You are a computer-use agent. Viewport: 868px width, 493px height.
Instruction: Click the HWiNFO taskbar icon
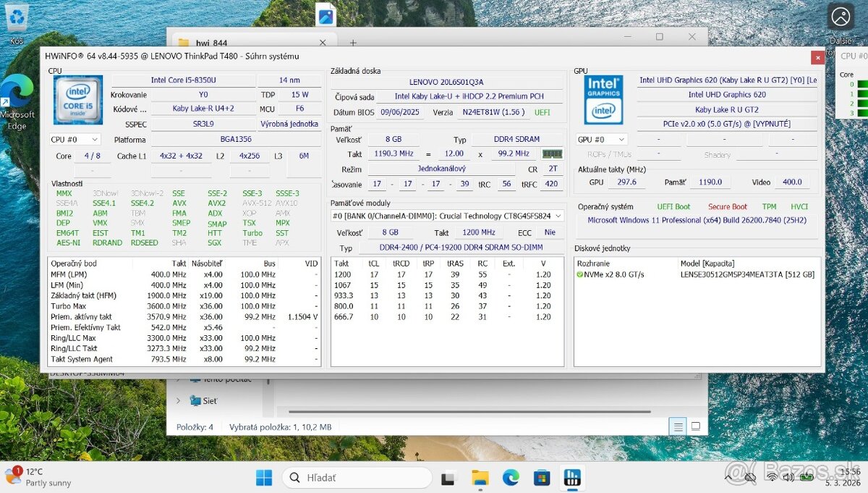click(x=572, y=478)
